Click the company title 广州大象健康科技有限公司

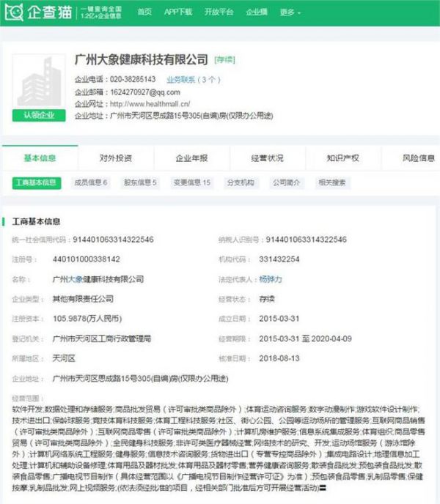click(142, 60)
